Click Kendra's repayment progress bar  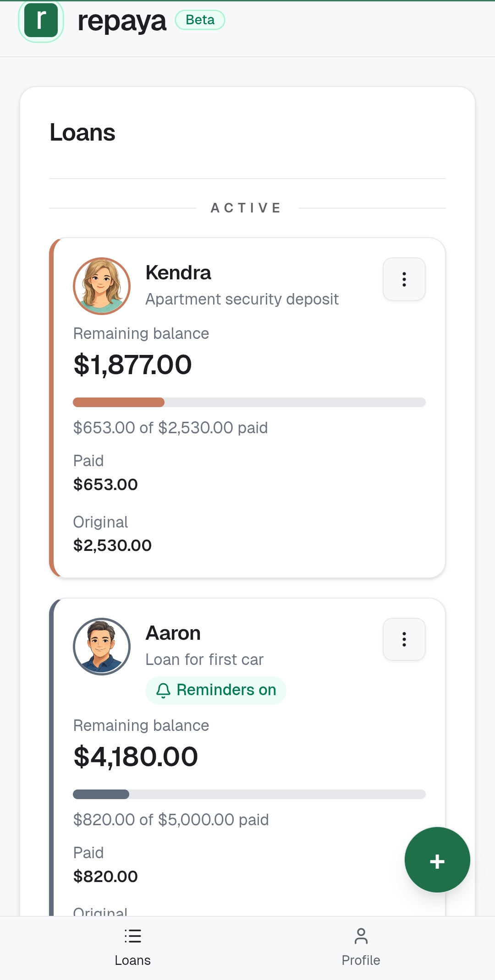tap(249, 403)
